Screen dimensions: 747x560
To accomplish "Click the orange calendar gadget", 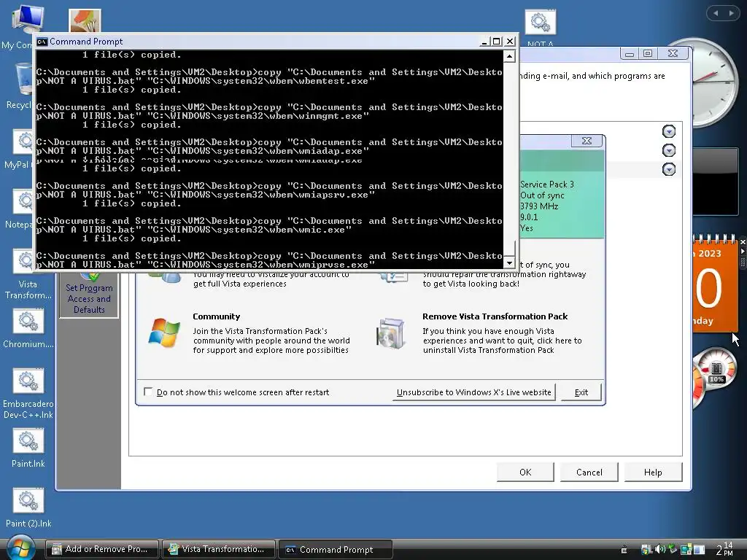I will point(715,284).
